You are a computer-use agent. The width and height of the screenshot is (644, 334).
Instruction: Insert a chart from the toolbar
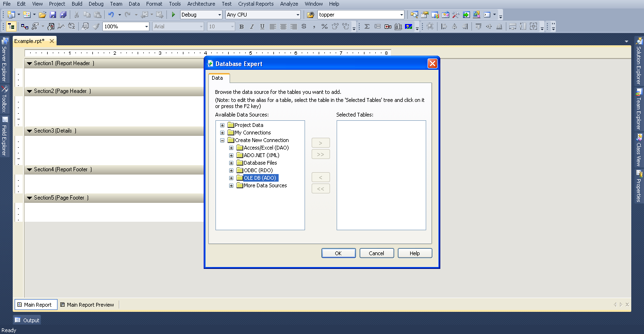397,26
